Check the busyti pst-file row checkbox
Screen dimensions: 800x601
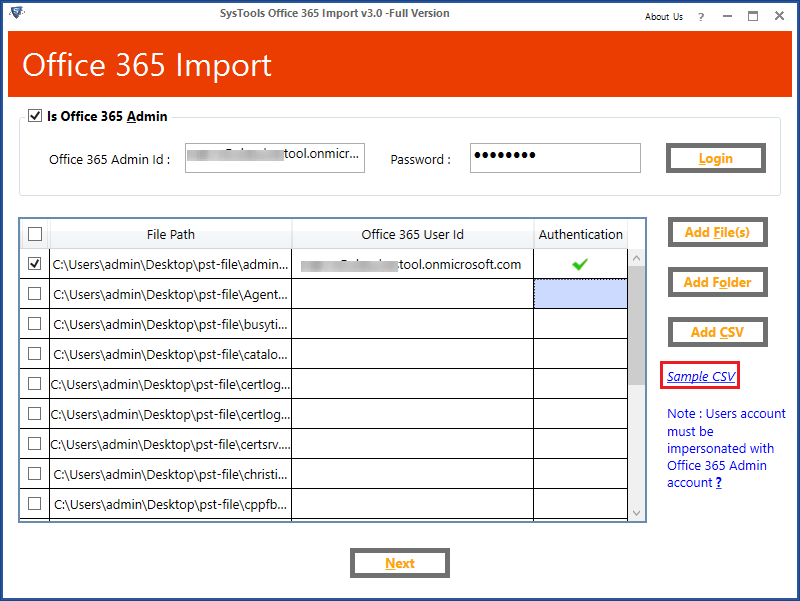35,323
